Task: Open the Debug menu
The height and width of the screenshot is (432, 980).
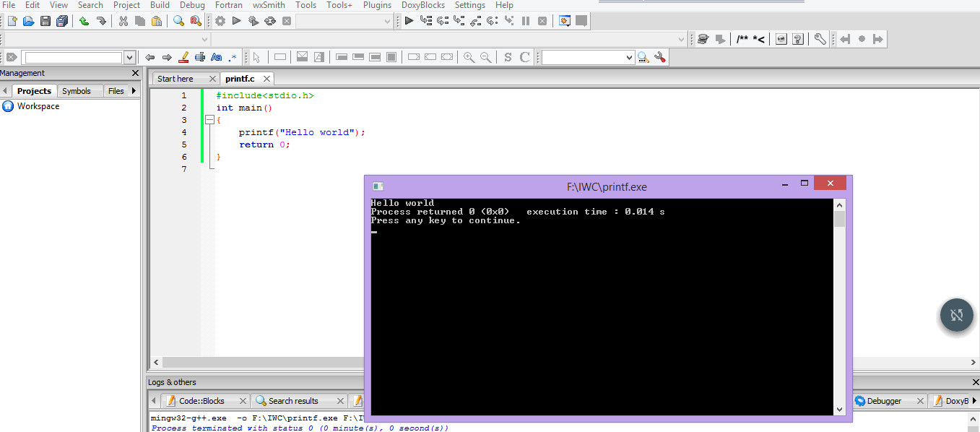Action: coord(192,5)
